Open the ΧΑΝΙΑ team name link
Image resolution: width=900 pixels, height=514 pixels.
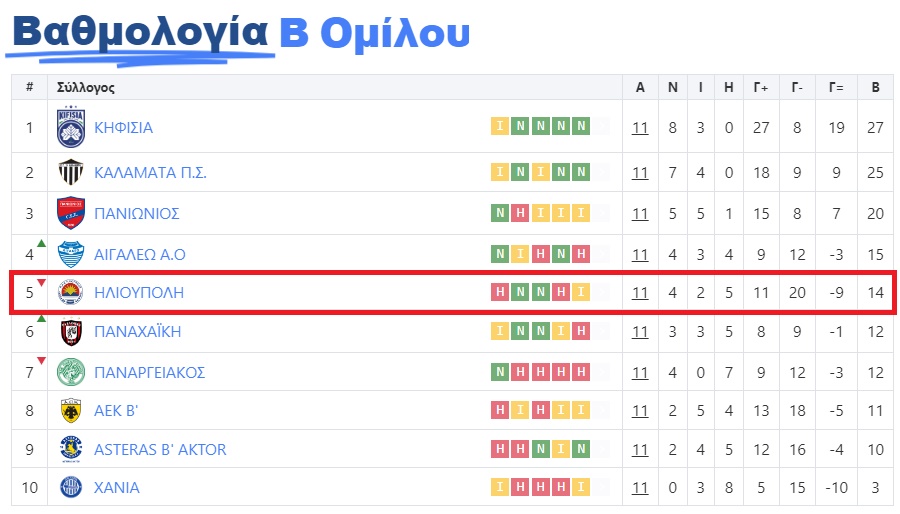click(117, 488)
